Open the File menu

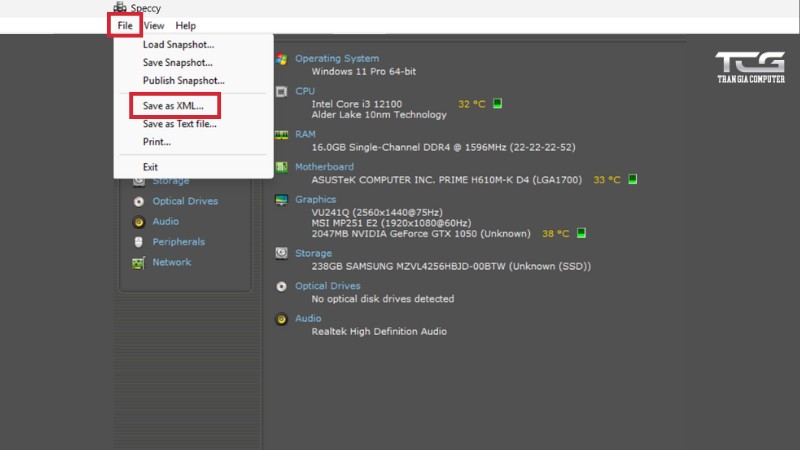(x=124, y=25)
